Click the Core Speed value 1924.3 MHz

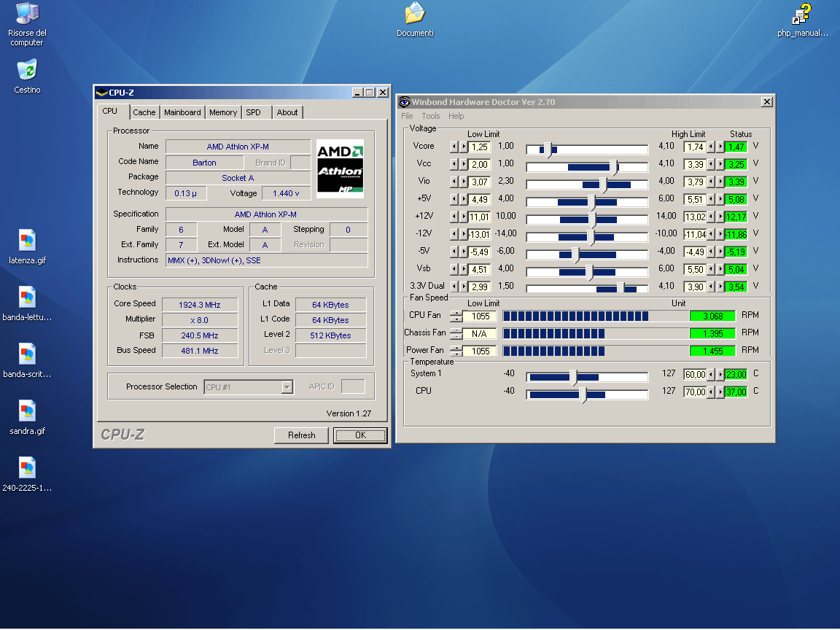[x=200, y=305]
